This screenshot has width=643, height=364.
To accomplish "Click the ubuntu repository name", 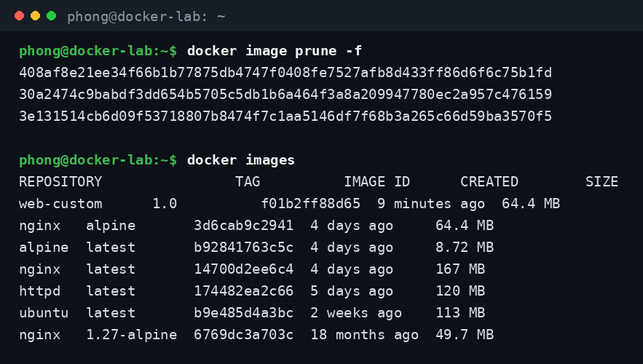I will (x=44, y=313).
